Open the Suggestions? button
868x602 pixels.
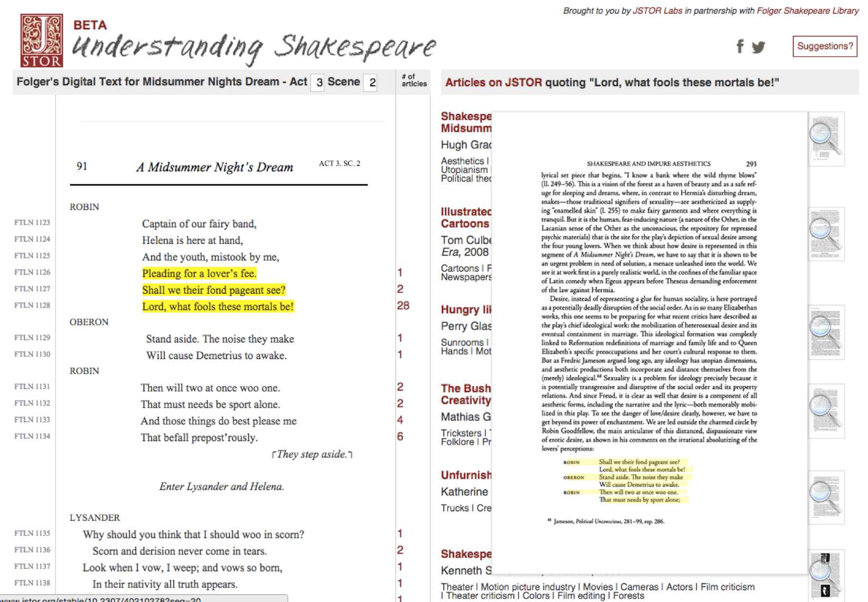825,46
